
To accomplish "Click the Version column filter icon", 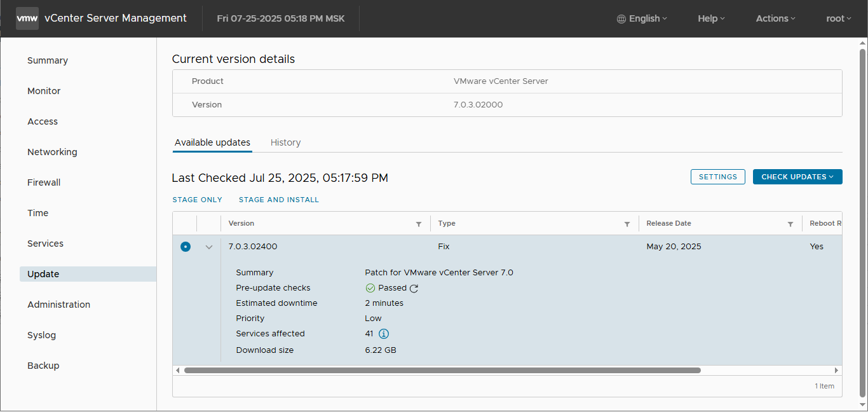I will coord(419,224).
